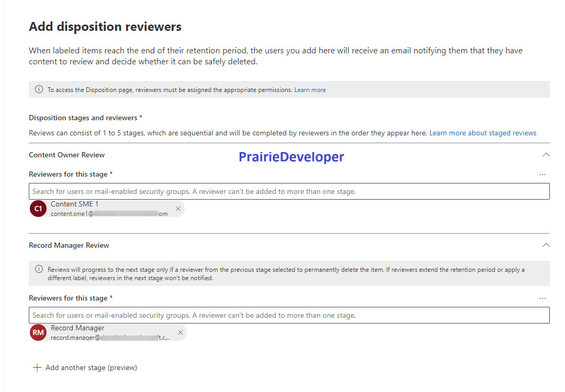Viewport: 565px width, 392px height.
Task: Focus Record Manager Review reviewer search field
Action: (289, 315)
